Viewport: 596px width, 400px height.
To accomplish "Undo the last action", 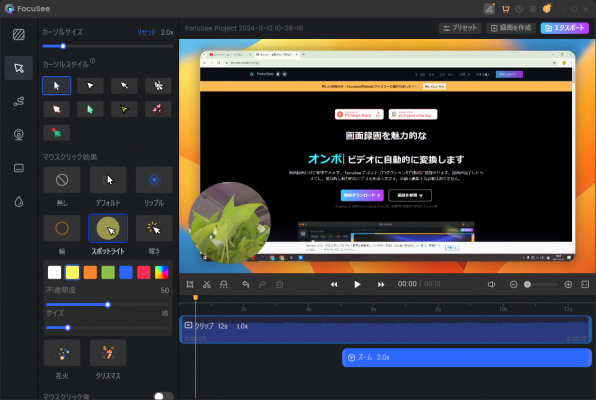I will (x=246, y=284).
